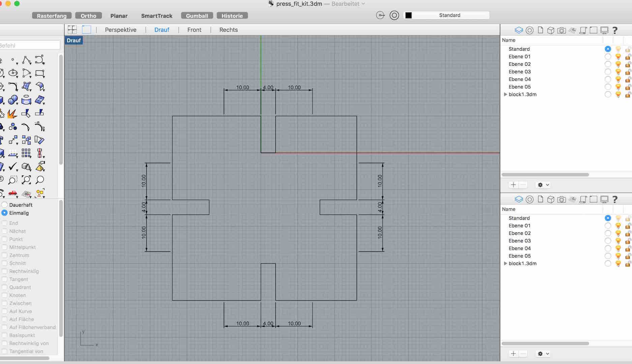Open the rectangular Array tool
Screen dimensions: 632x364
tap(26, 153)
